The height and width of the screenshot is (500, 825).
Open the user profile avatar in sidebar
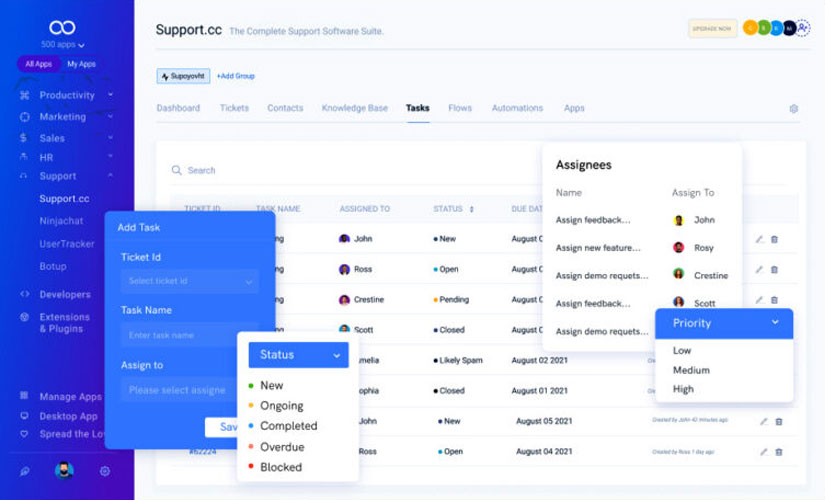pos(64,470)
